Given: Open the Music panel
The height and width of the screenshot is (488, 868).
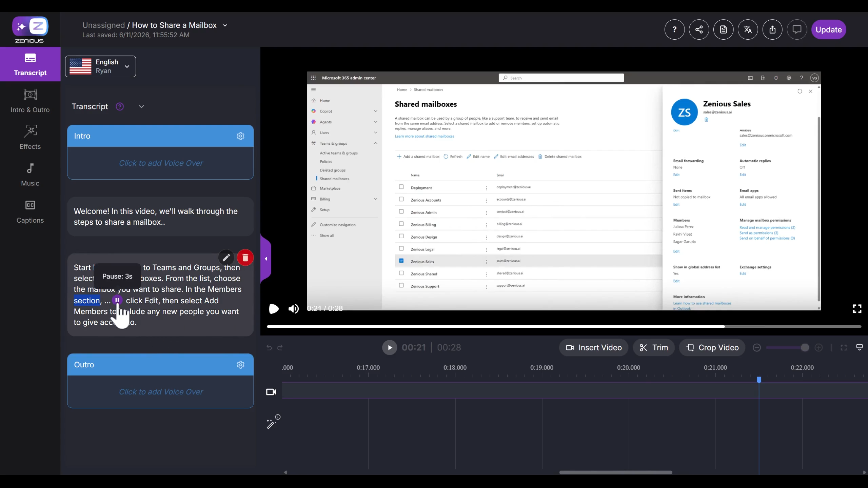Looking at the screenshot, I should click(30, 175).
